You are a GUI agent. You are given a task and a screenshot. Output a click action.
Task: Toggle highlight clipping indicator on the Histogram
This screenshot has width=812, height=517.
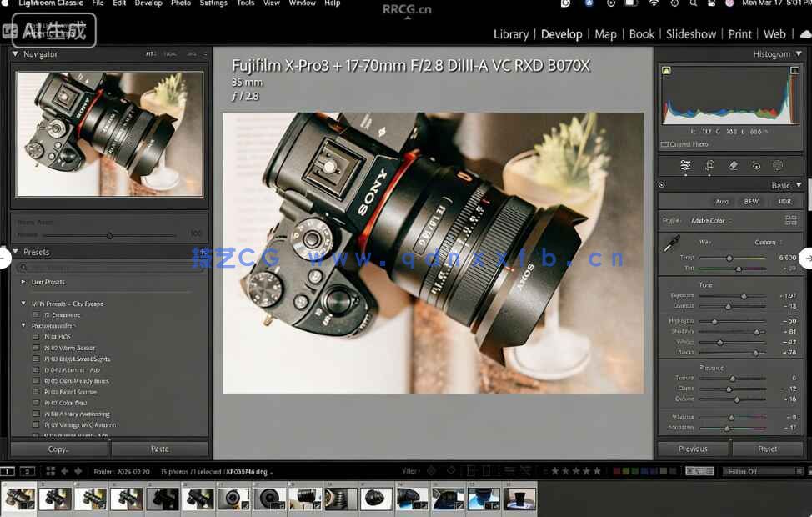tap(794, 71)
